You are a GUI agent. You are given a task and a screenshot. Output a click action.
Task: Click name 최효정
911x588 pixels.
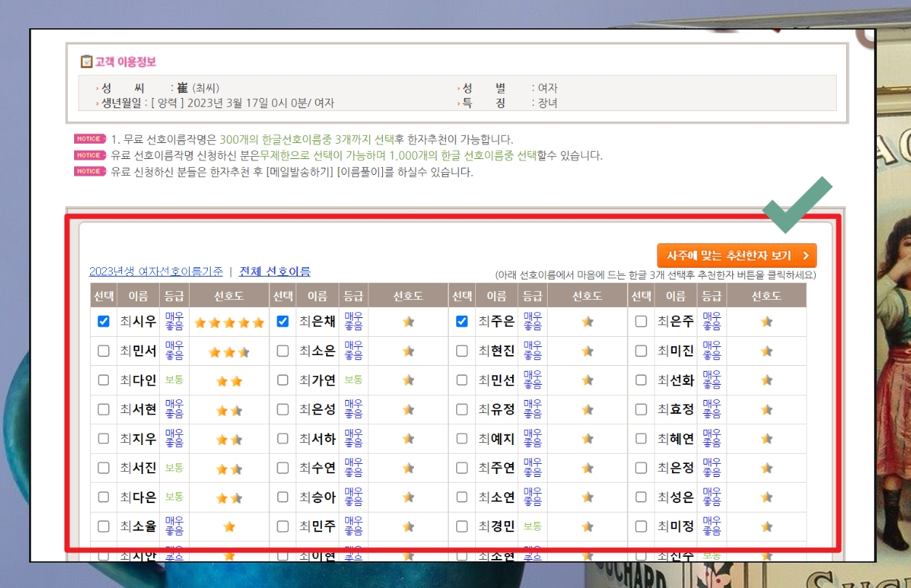tap(676, 409)
